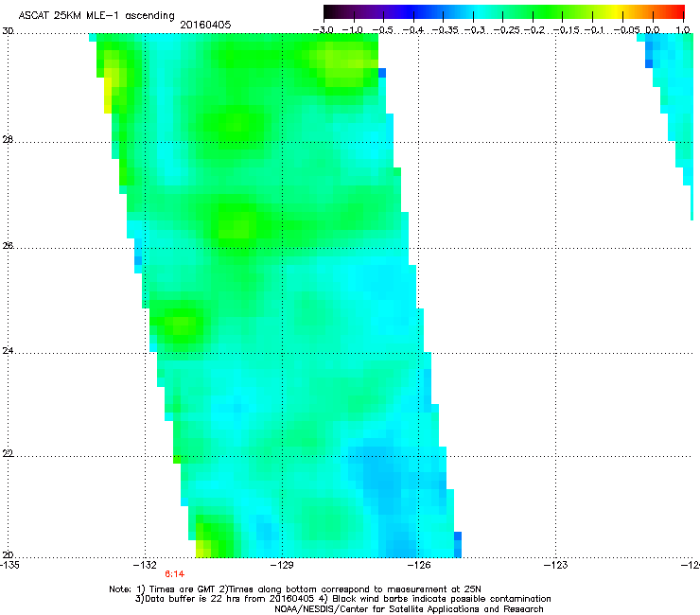Click the longitude label -126
The width and height of the screenshot is (700, 615).
point(419,565)
